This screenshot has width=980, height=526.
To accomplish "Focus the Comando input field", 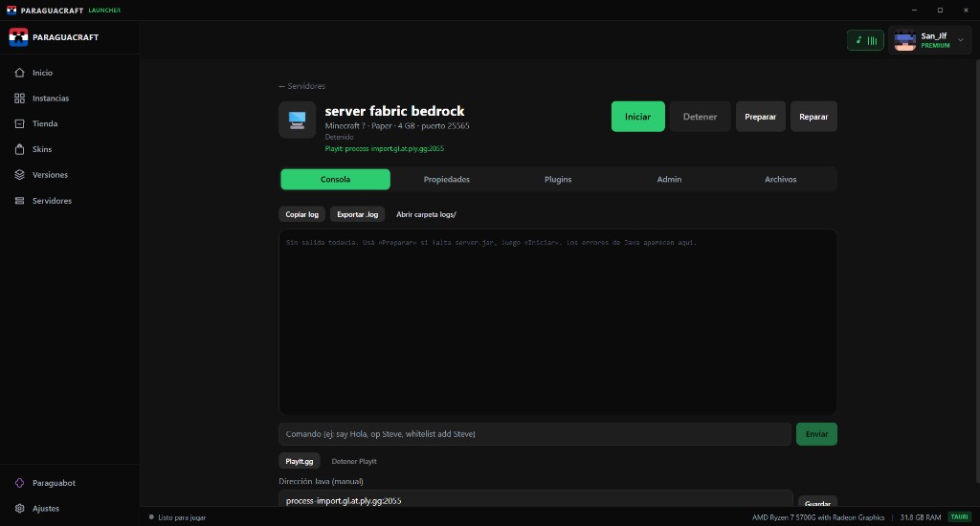I will point(535,434).
